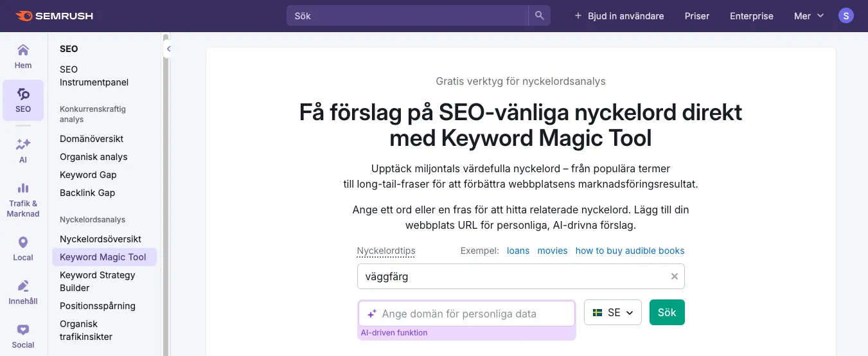
Task: Open Nyckelordsöversikt
Action: [100, 239]
